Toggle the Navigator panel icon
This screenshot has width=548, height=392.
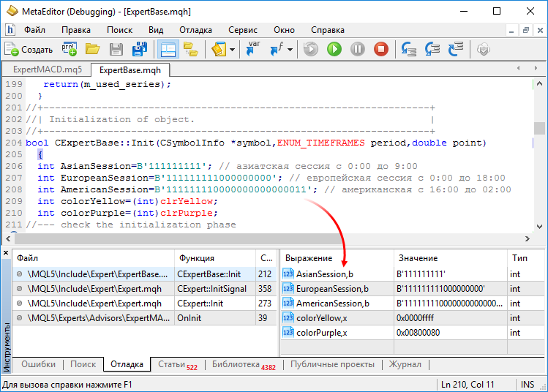168,49
